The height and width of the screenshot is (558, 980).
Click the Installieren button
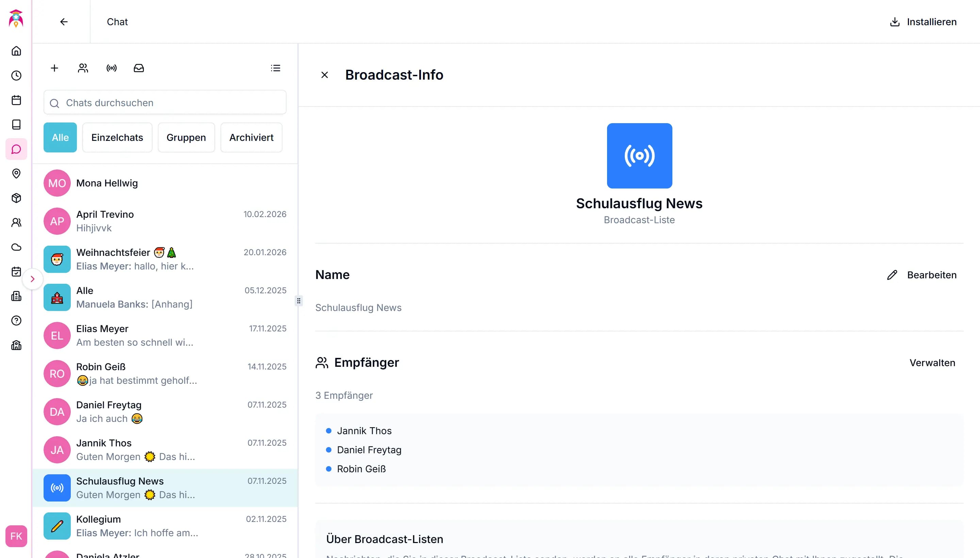click(x=923, y=22)
